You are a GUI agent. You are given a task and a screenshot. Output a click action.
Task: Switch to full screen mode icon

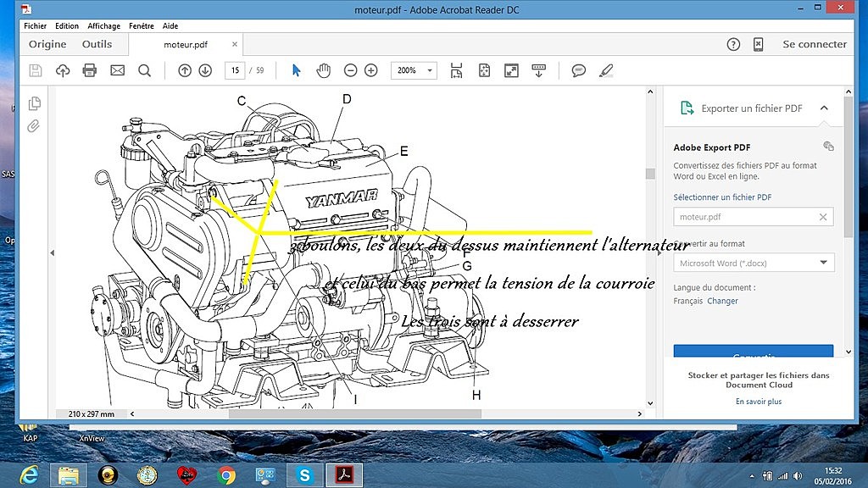[511, 70]
